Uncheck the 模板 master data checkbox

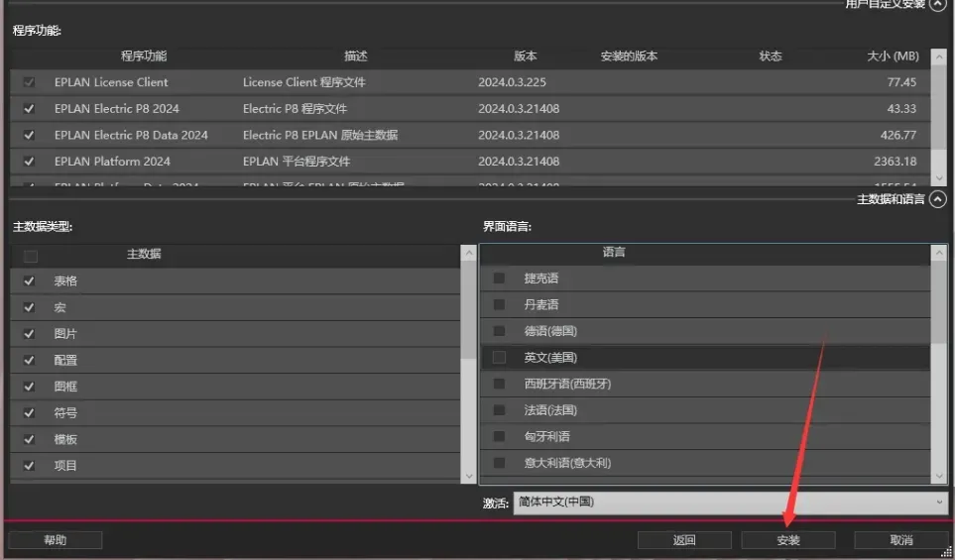pos(29,439)
